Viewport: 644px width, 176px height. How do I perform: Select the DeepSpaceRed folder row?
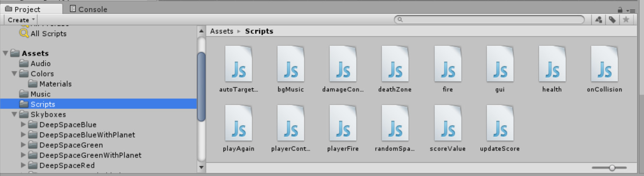coord(62,165)
